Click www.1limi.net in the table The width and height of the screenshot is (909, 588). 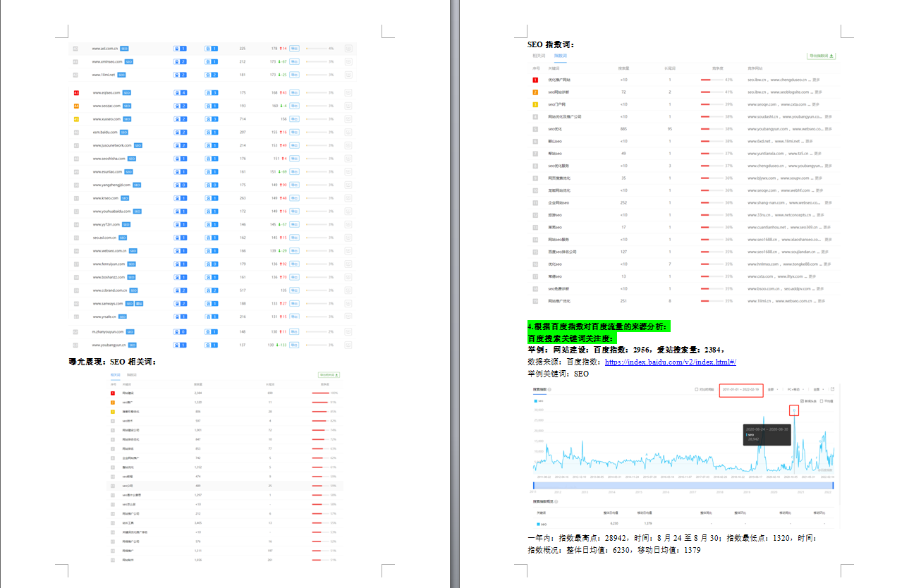pos(104,75)
